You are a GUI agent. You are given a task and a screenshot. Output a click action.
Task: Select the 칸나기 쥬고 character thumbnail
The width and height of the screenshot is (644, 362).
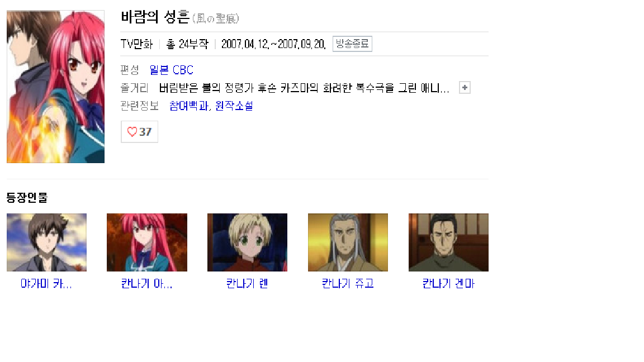(x=348, y=242)
